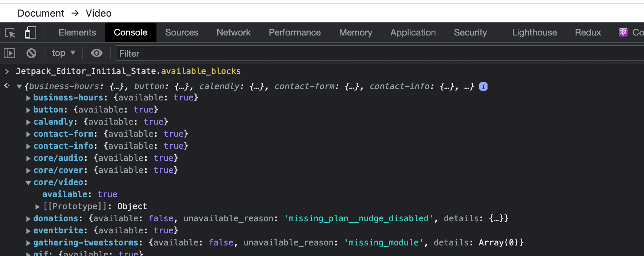Click the 'Document' breadcrumb text

41,13
